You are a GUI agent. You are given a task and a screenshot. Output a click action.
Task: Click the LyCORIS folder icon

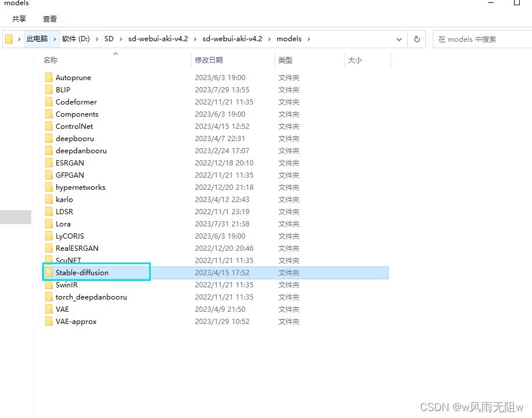click(x=49, y=236)
